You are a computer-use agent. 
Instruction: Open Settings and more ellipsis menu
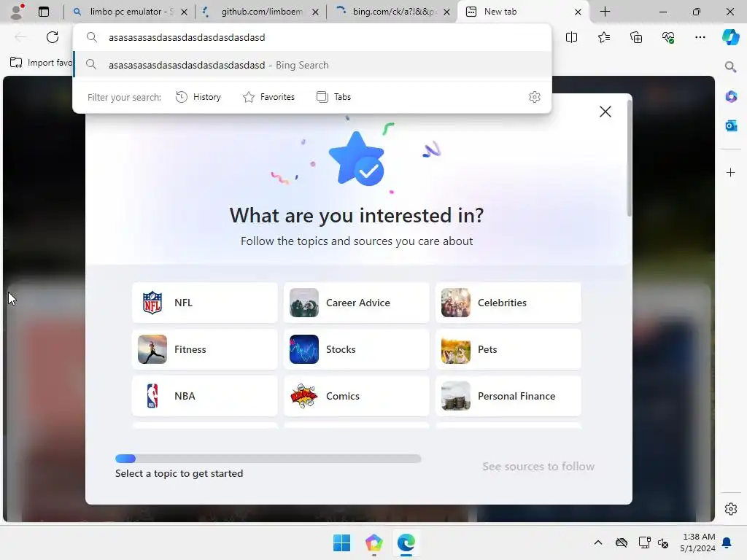tap(700, 37)
